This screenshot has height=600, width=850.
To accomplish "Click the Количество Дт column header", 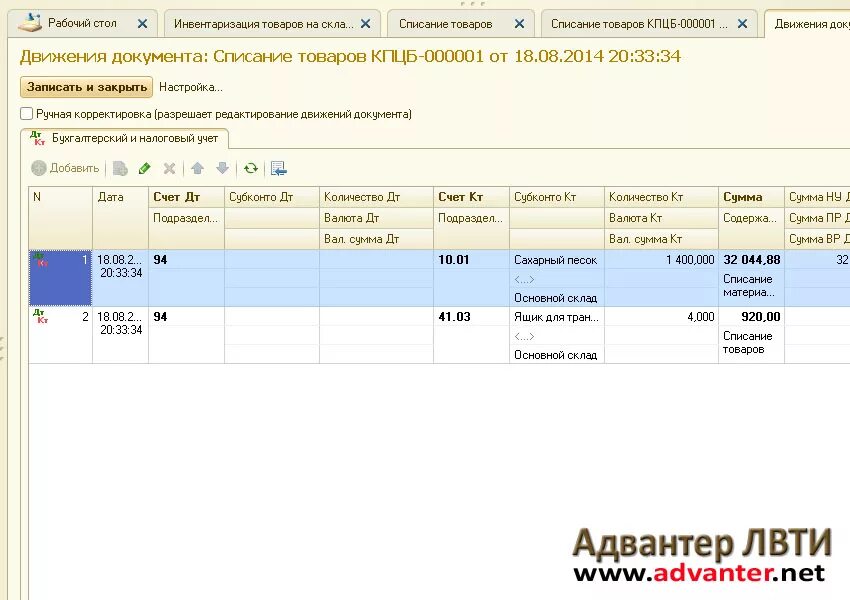I will (376, 197).
